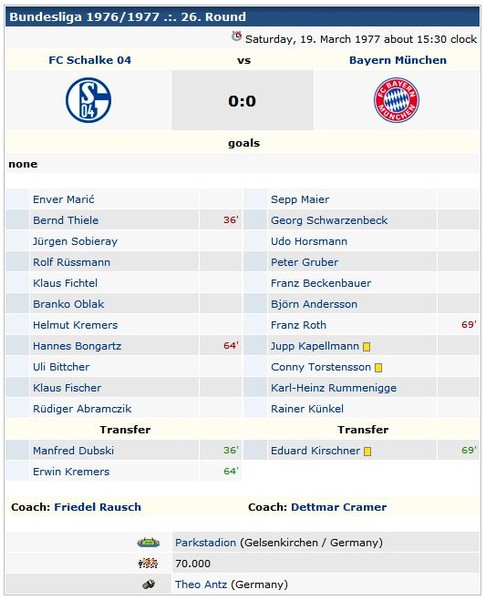485x599 pixels.
Task: Click yellow card icon next to Jupp Kapellmann
Action: tap(367, 347)
